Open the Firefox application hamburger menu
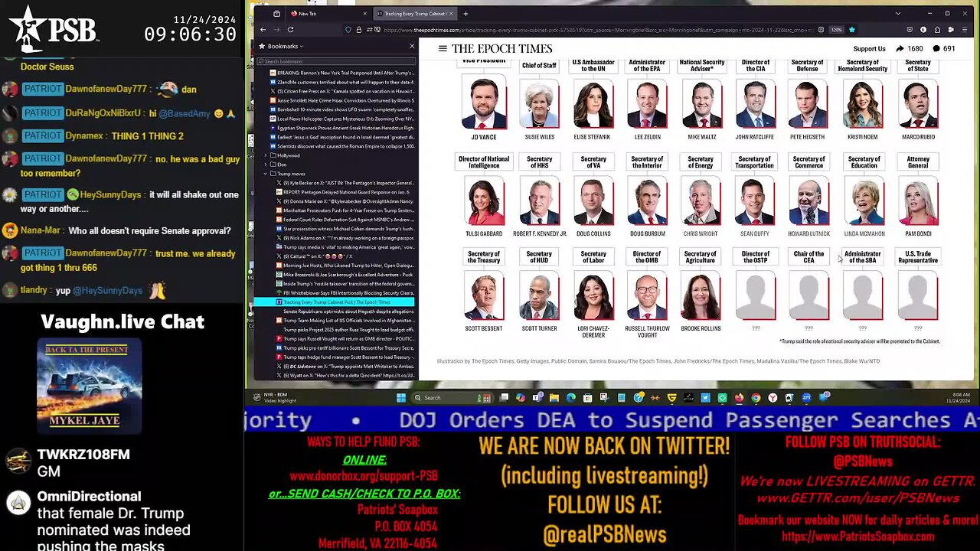Viewport: 980px width, 551px height. tap(965, 30)
